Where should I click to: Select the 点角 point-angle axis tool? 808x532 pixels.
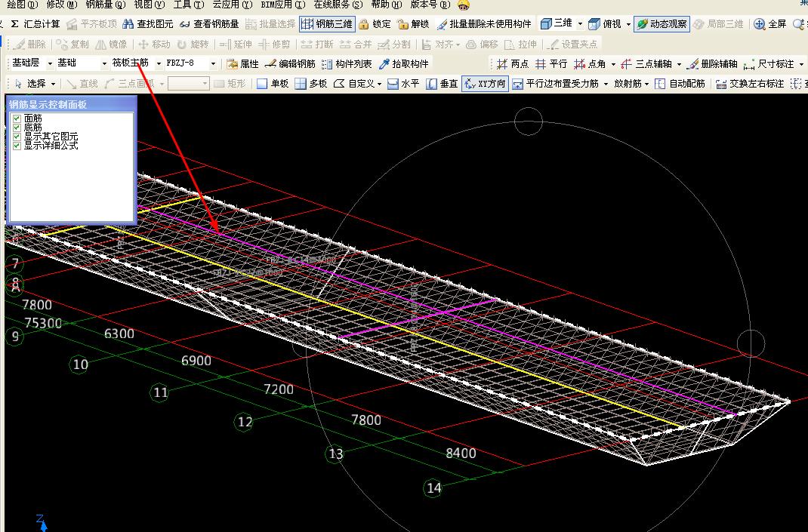click(590, 64)
